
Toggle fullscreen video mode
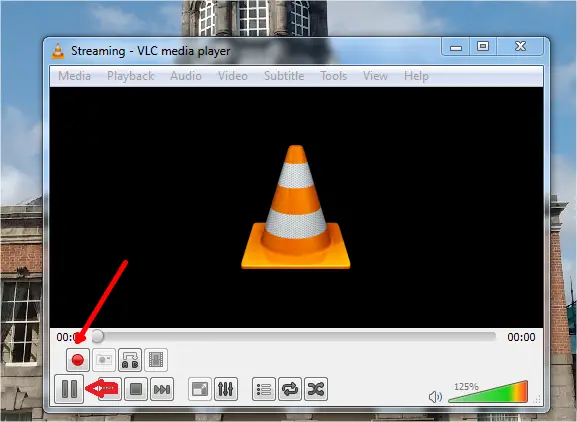pyautogui.click(x=200, y=389)
